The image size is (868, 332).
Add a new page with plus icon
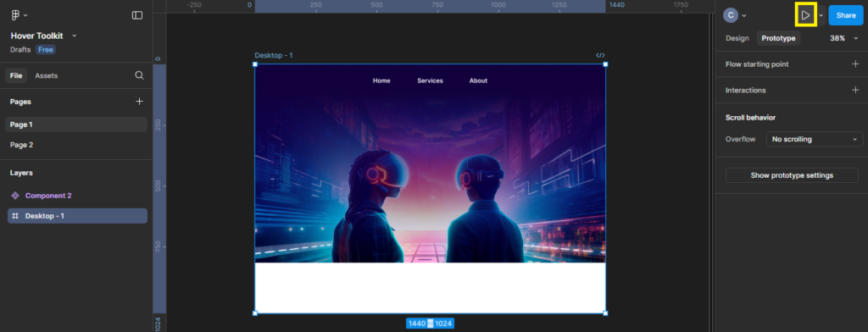[x=140, y=102]
